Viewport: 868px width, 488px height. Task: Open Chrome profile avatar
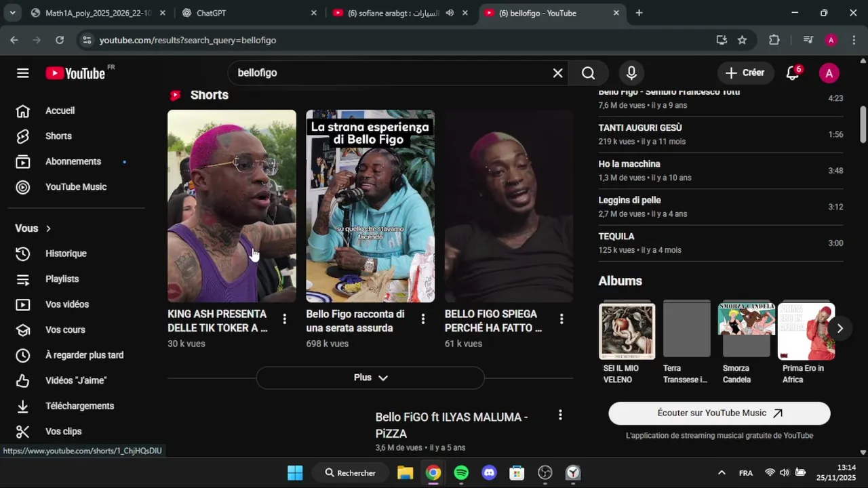point(831,40)
